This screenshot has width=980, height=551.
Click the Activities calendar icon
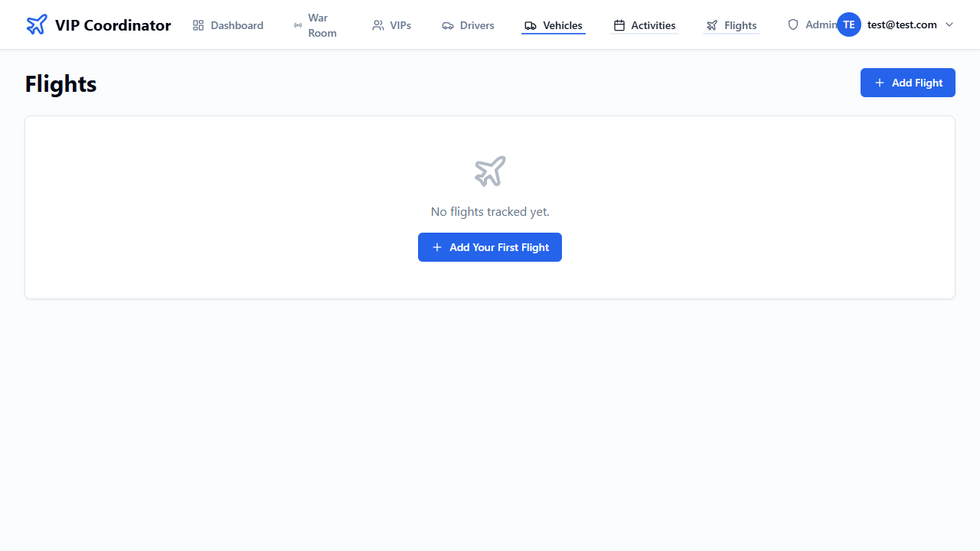tap(619, 25)
